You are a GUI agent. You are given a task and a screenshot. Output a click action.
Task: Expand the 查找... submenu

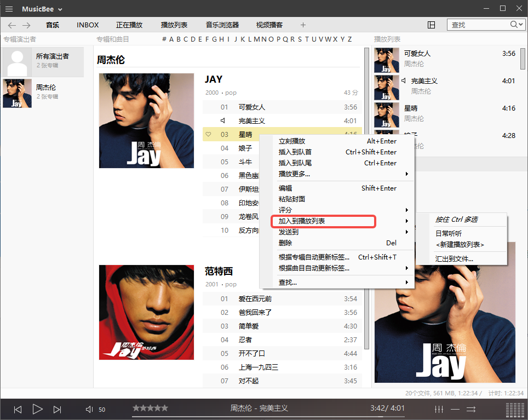[337, 283]
